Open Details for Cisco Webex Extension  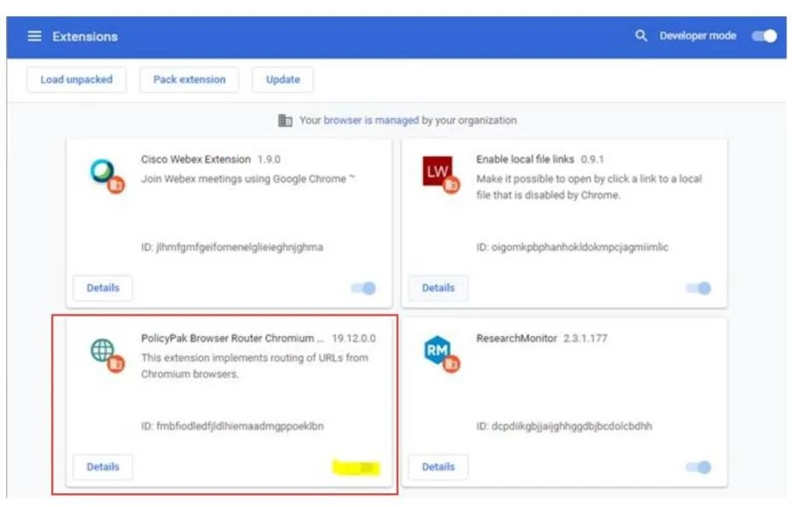click(103, 288)
